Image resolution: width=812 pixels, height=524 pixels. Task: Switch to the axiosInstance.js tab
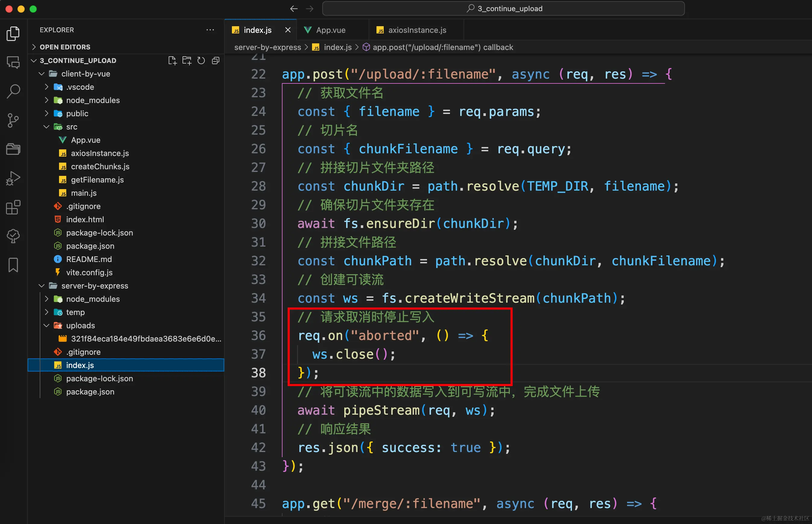417,30
